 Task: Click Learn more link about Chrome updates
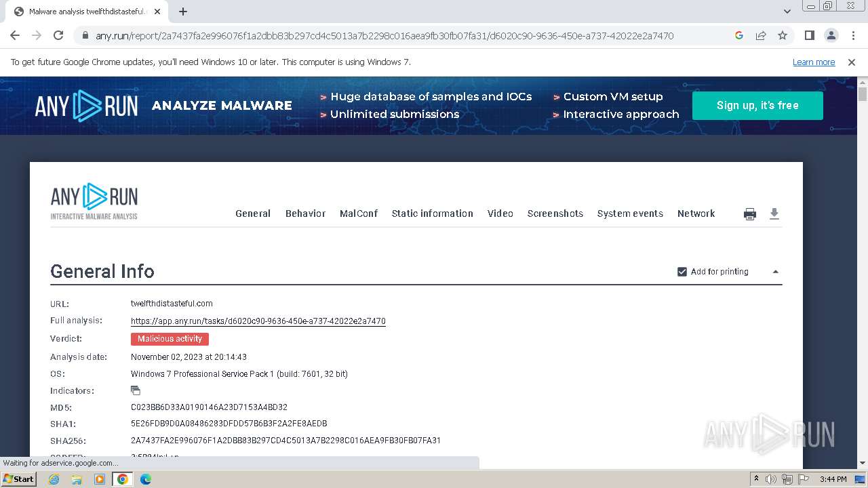[x=814, y=62]
